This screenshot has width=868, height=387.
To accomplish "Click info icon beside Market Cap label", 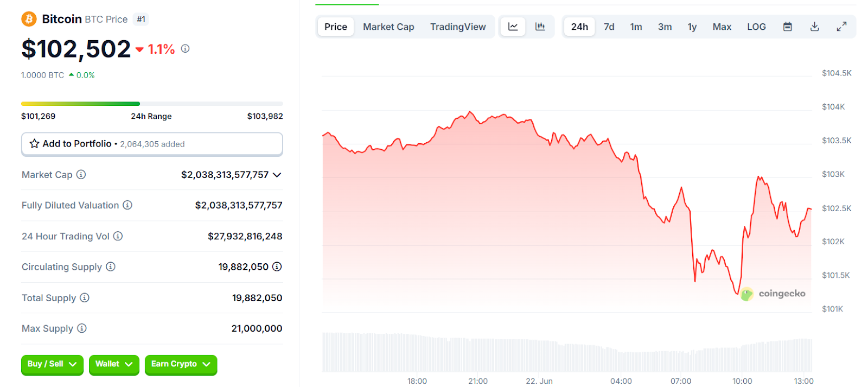I will [81, 174].
